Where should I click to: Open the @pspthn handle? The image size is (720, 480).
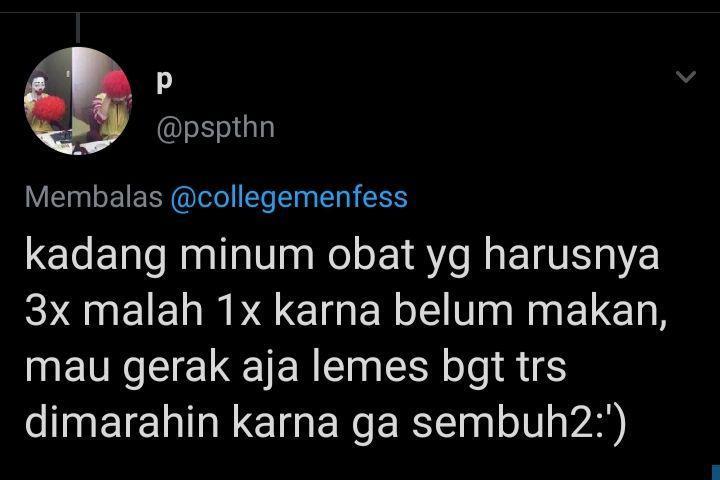215,128
